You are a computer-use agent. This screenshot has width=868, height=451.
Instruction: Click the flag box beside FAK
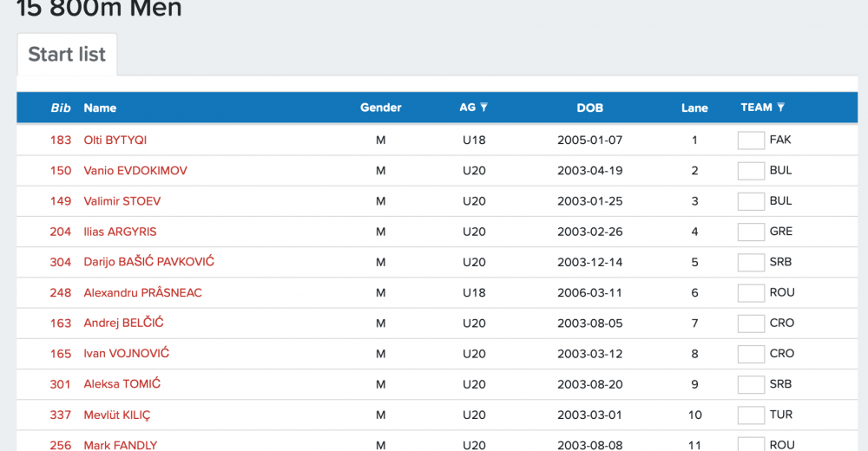pyautogui.click(x=750, y=141)
